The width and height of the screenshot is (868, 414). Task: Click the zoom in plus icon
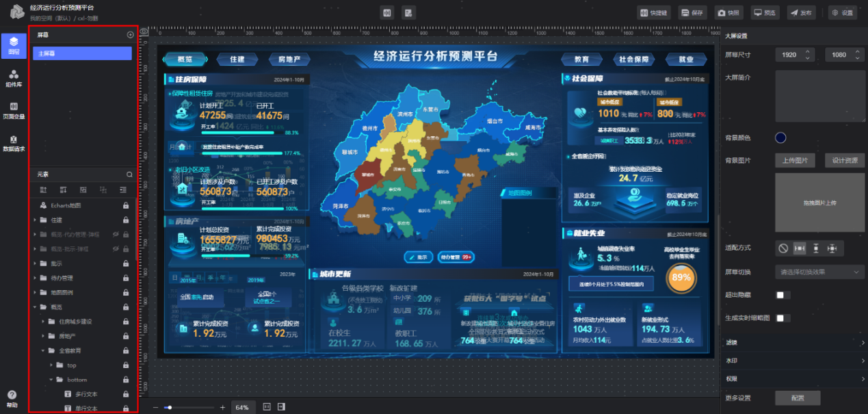point(222,407)
